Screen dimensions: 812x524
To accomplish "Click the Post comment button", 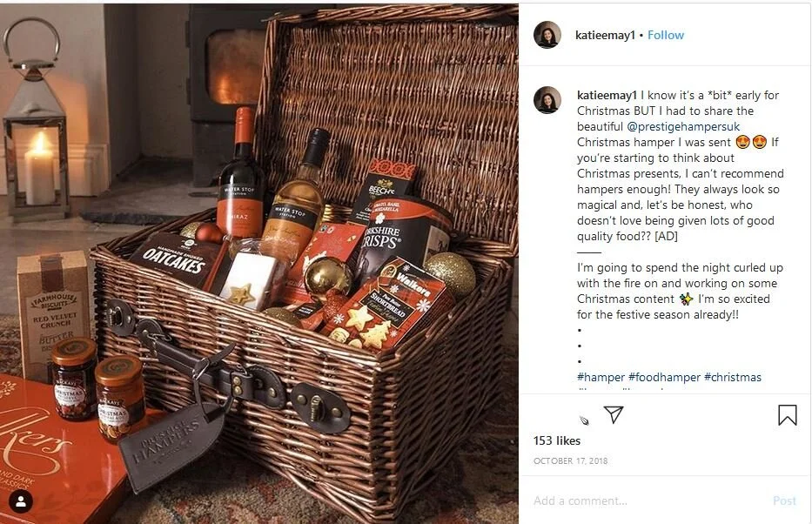I will tap(784, 500).
